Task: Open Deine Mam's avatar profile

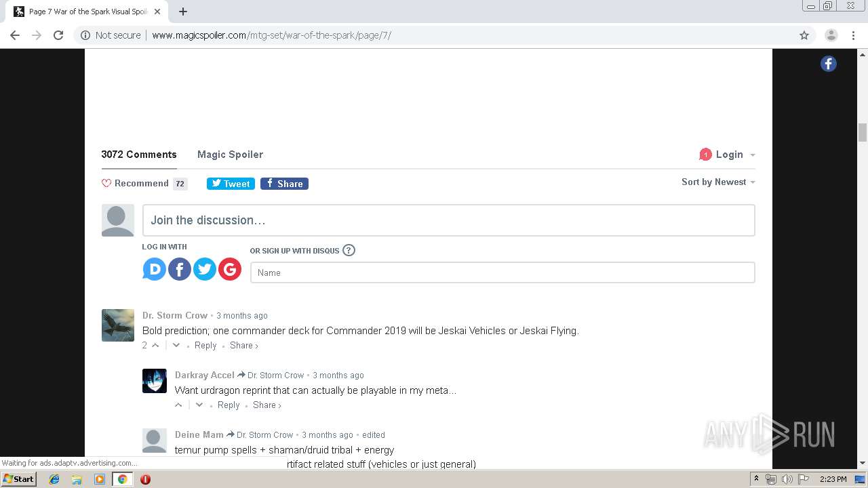Action: pyautogui.click(x=155, y=441)
